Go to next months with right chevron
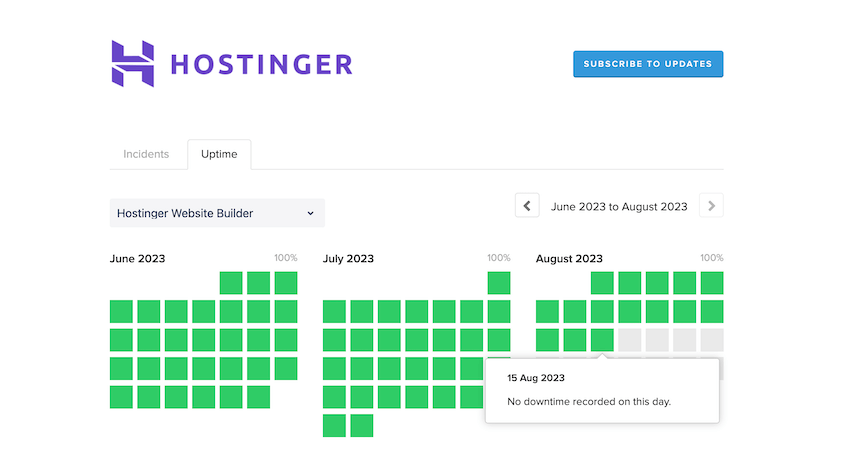 (x=711, y=205)
